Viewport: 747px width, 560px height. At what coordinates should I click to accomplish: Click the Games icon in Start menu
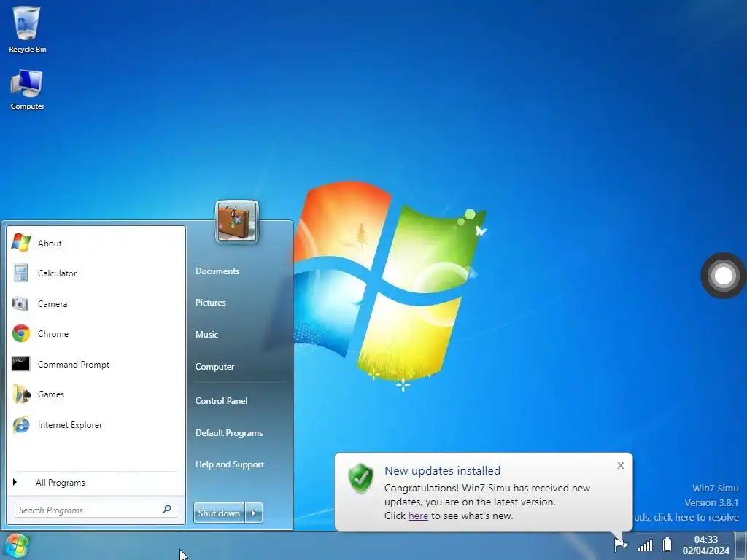[21, 394]
